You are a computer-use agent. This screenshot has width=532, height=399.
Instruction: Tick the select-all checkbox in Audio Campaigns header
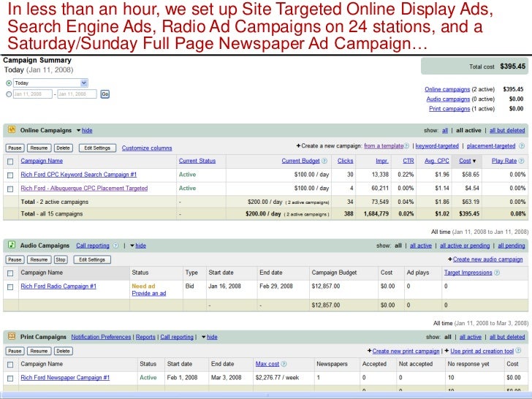[10, 273]
